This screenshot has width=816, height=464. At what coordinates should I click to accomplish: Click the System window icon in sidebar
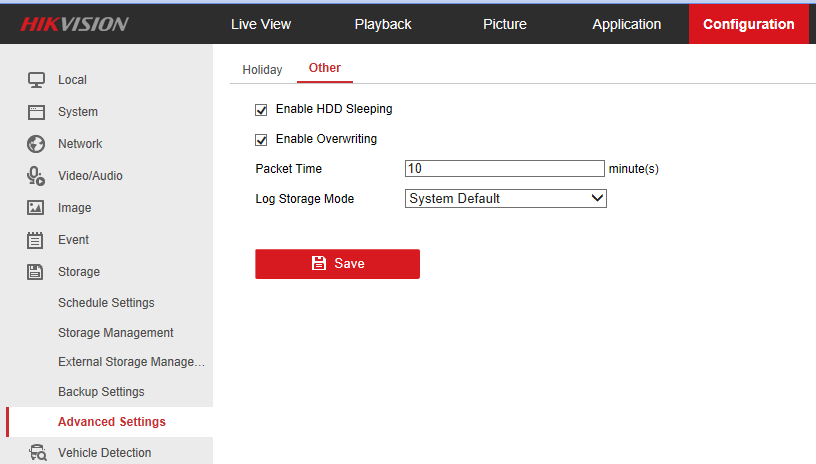[x=36, y=112]
